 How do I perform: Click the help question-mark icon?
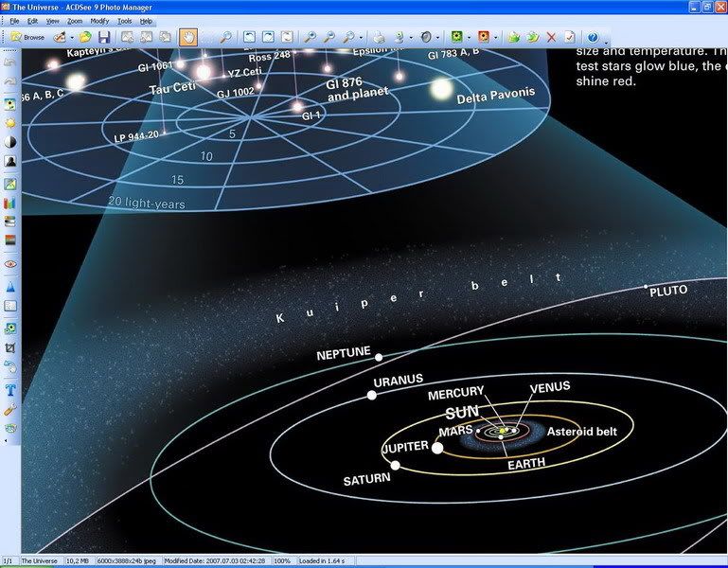click(593, 37)
